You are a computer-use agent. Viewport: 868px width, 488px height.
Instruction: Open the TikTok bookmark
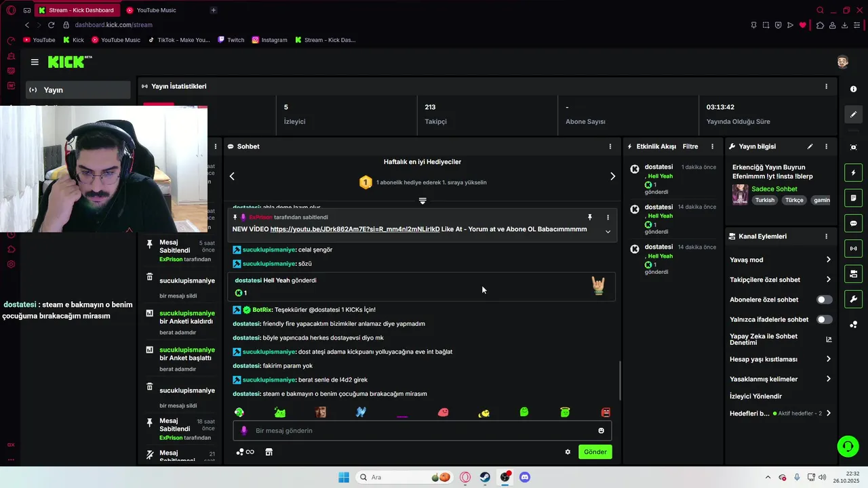[x=179, y=40]
